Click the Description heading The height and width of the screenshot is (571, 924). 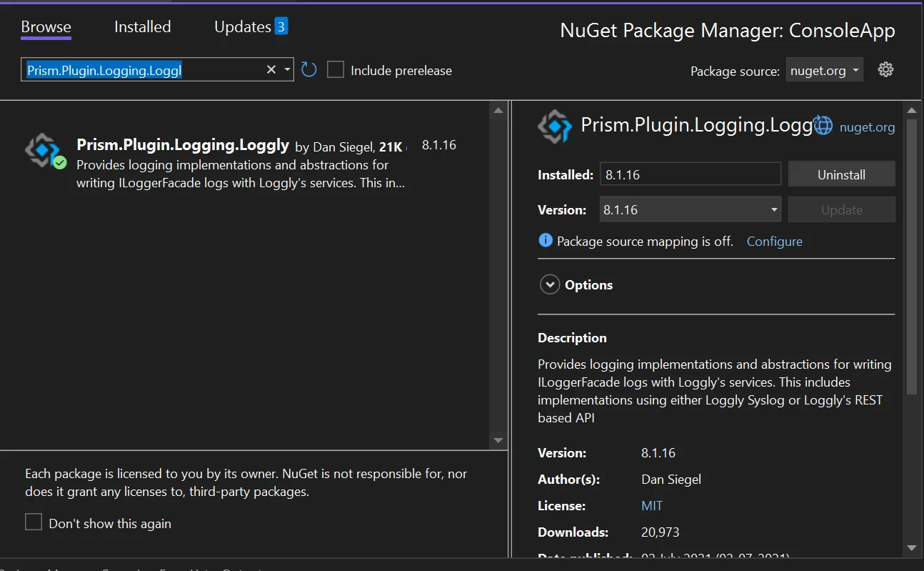(572, 338)
